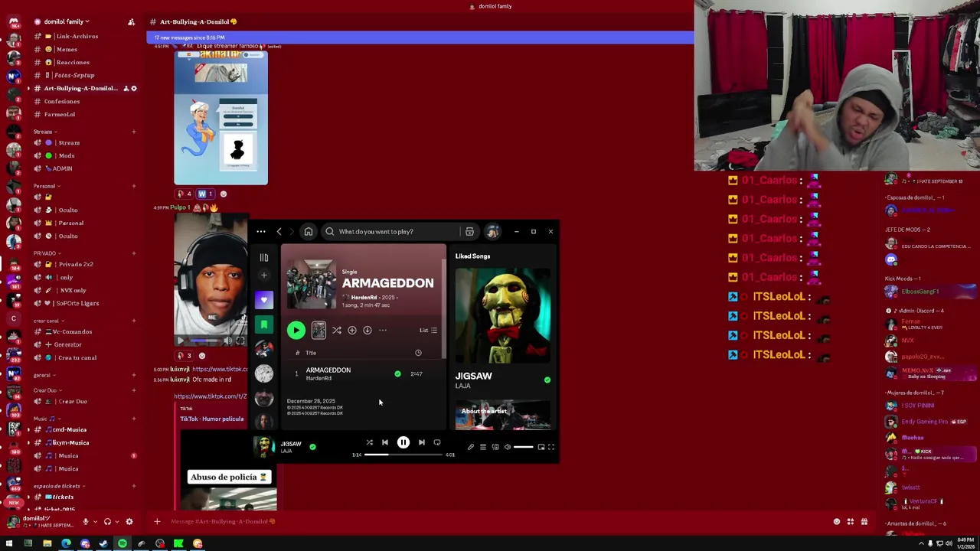The image size is (980, 551).
Task: Open Spotify from Windows taskbar
Action: [x=122, y=543]
